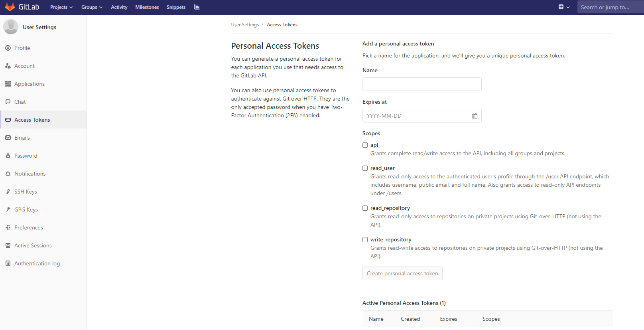644x330 pixels.
Task: Click Active Personal Access Tokens (1) heading
Action: point(404,303)
